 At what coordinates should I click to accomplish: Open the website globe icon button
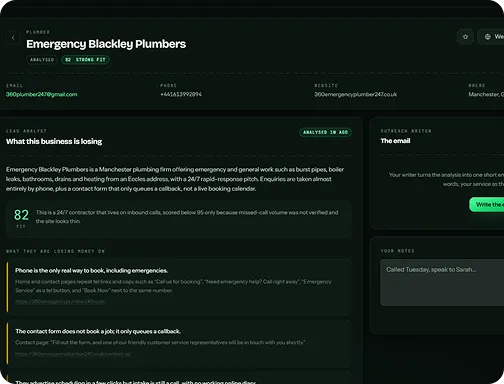(x=491, y=37)
